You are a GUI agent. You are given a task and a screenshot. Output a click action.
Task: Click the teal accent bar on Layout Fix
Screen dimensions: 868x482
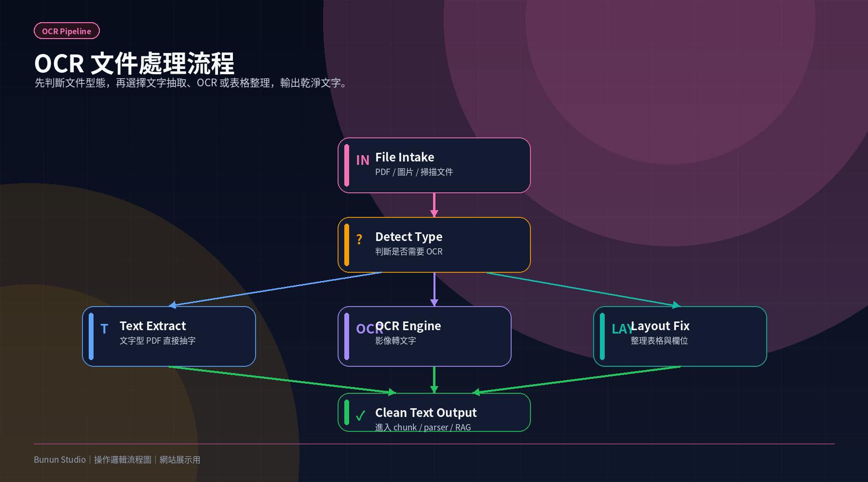(x=602, y=336)
